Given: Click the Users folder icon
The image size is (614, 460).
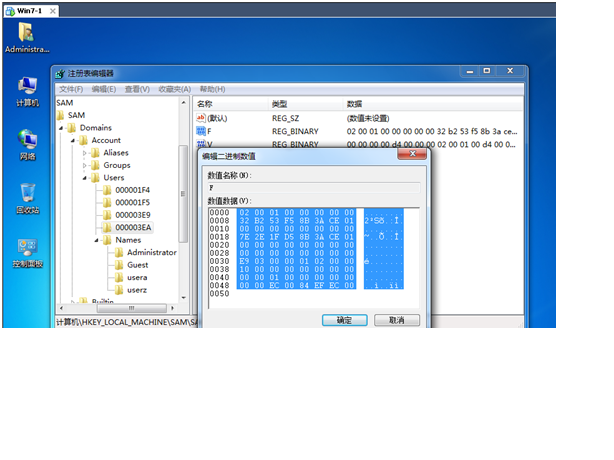Looking at the screenshot, I should pos(95,178).
